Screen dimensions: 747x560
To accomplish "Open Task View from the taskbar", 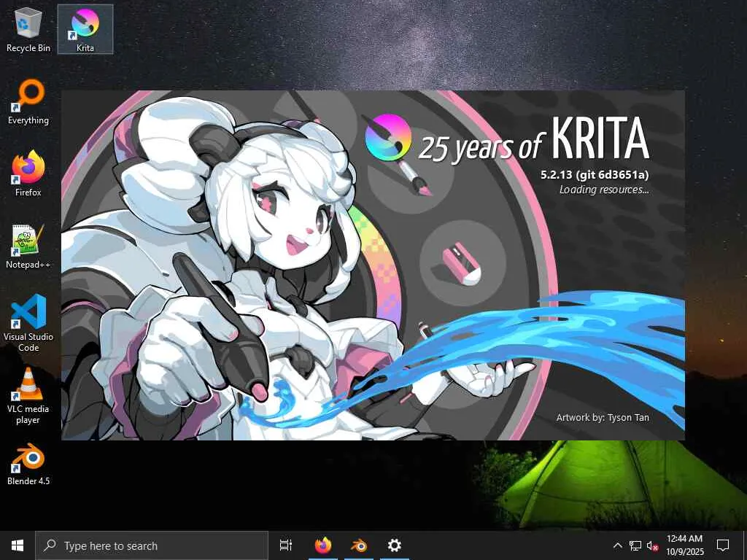I will (x=286, y=545).
